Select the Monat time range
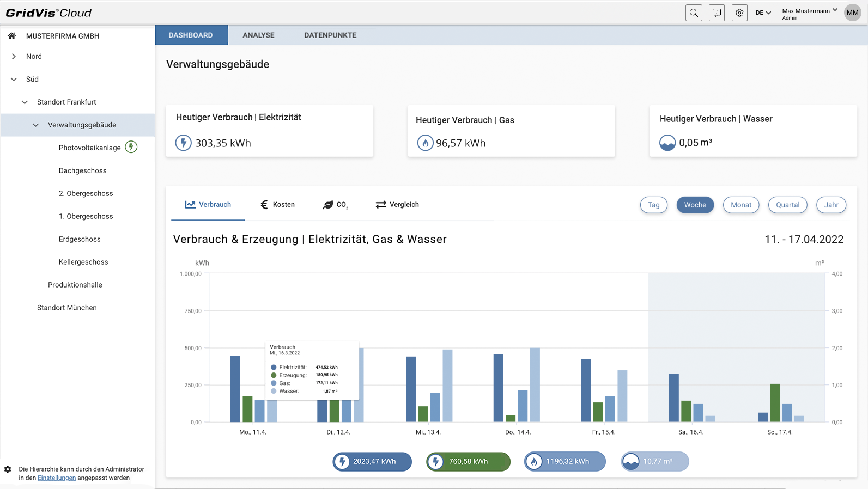This screenshot has height=489, width=868. tap(741, 205)
